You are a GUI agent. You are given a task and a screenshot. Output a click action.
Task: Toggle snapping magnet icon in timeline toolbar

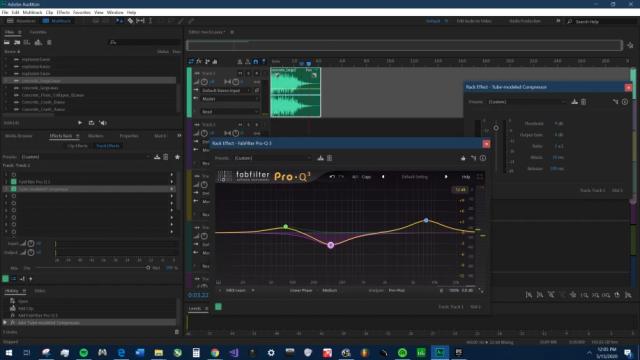tap(256, 62)
